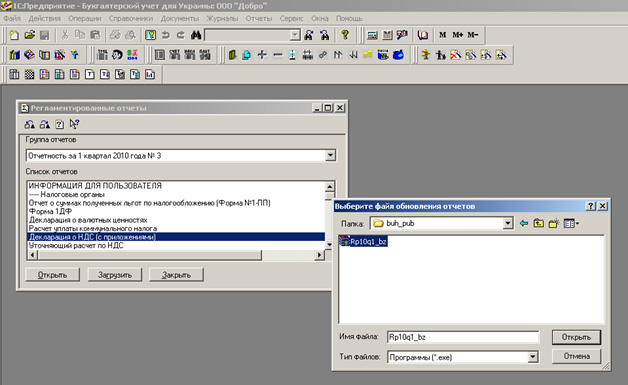Expand the Группа отчетов dropdown
The width and height of the screenshot is (628, 385).
click(x=330, y=155)
